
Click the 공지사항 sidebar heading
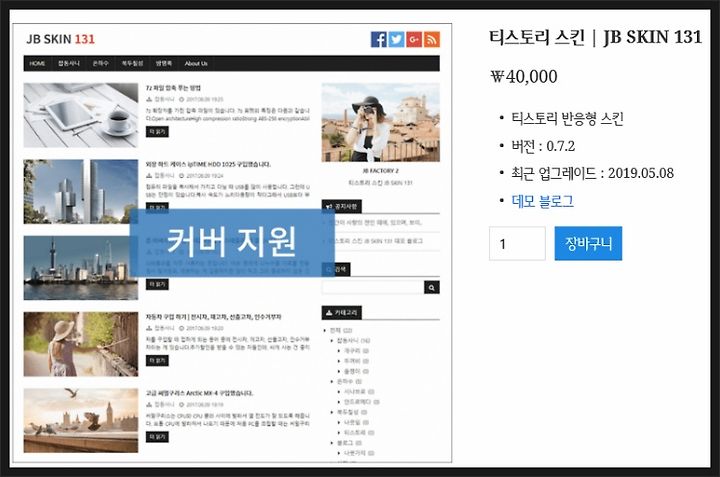click(x=342, y=207)
